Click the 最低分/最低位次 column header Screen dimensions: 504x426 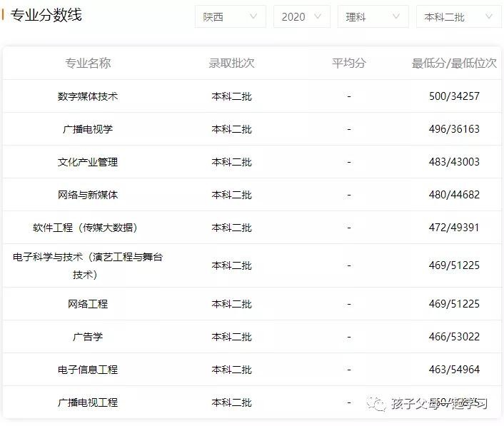(454, 63)
